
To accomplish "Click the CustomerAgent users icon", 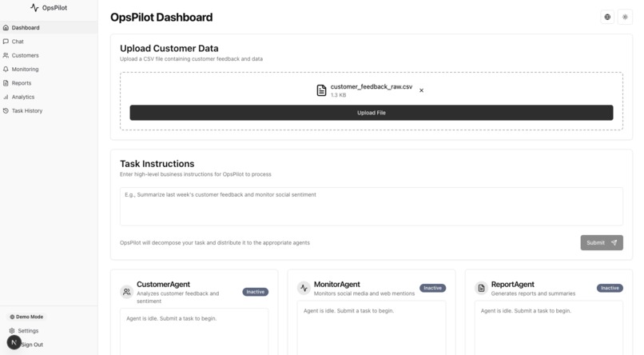I will 126,292.
